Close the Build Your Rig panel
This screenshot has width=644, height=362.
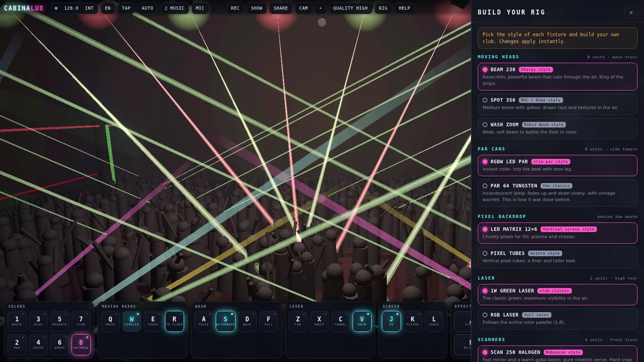[x=631, y=12]
